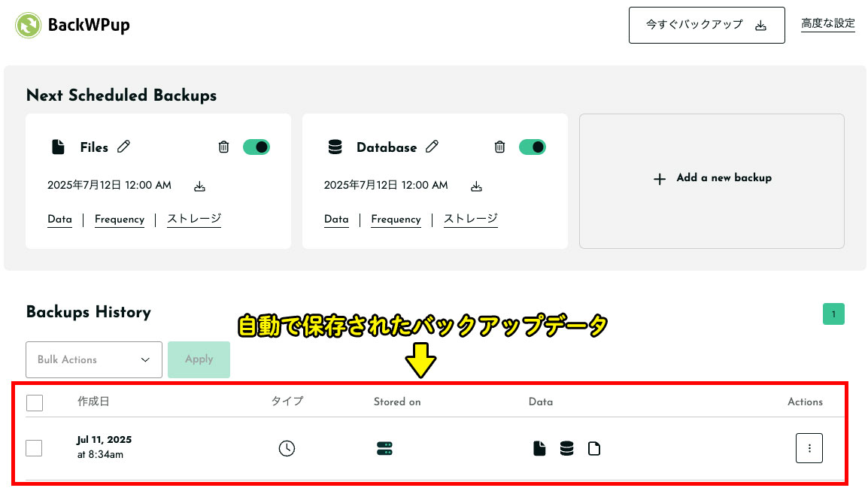
Task: Edit the Files backup name pencil
Action: [123, 147]
